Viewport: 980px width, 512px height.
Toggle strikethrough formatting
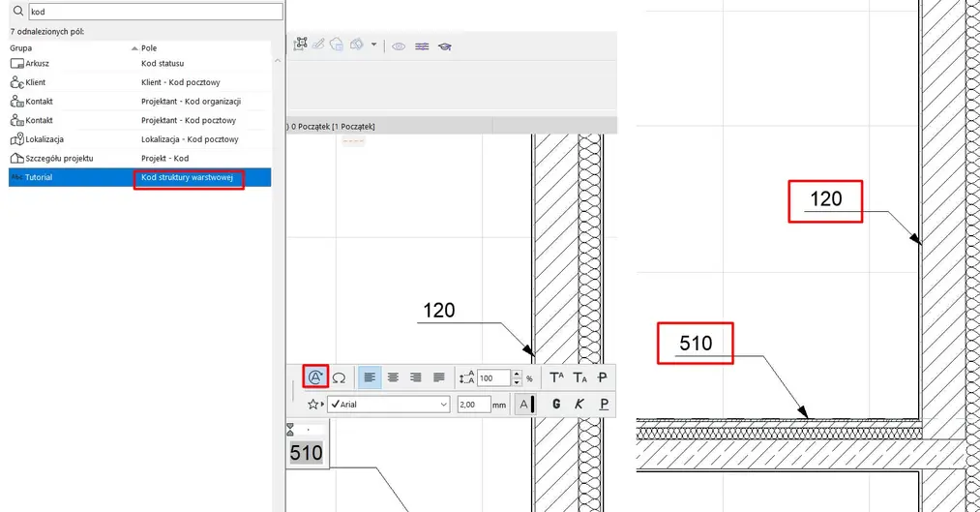tap(602, 377)
